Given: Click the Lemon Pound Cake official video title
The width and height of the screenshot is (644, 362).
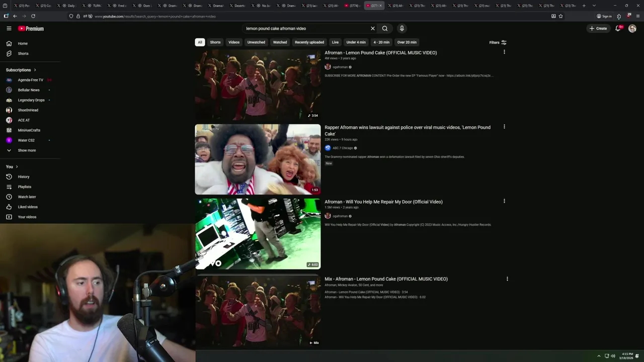Looking at the screenshot, I should pos(380,53).
